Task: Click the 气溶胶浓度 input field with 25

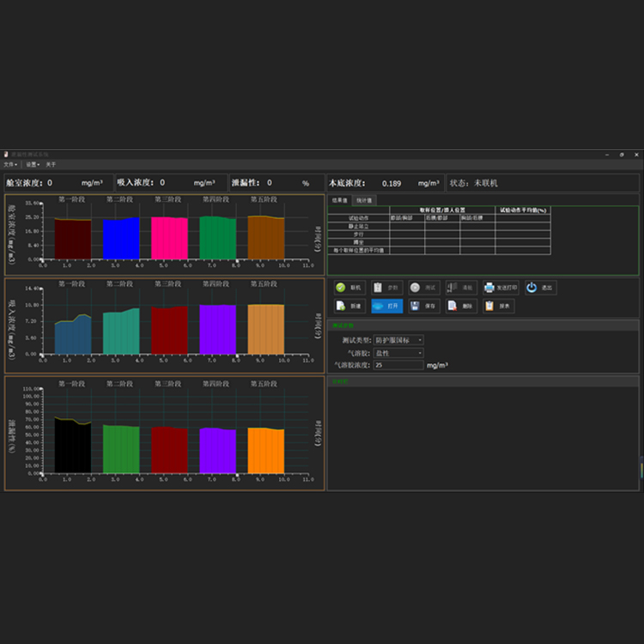Action: [398, 365]
